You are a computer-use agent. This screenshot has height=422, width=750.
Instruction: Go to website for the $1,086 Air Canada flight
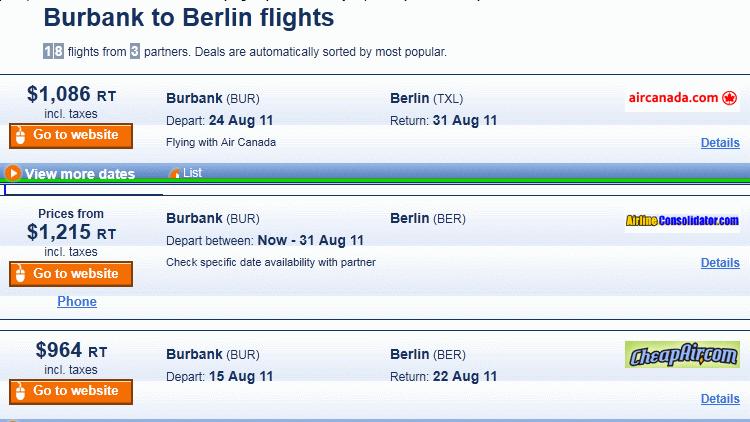(x=71, y=136)
